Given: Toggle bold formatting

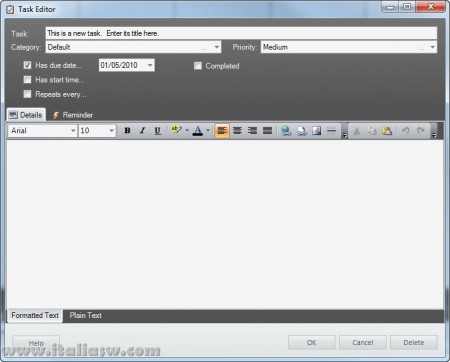Looking at the screenshot, I should tap(127, 130).
